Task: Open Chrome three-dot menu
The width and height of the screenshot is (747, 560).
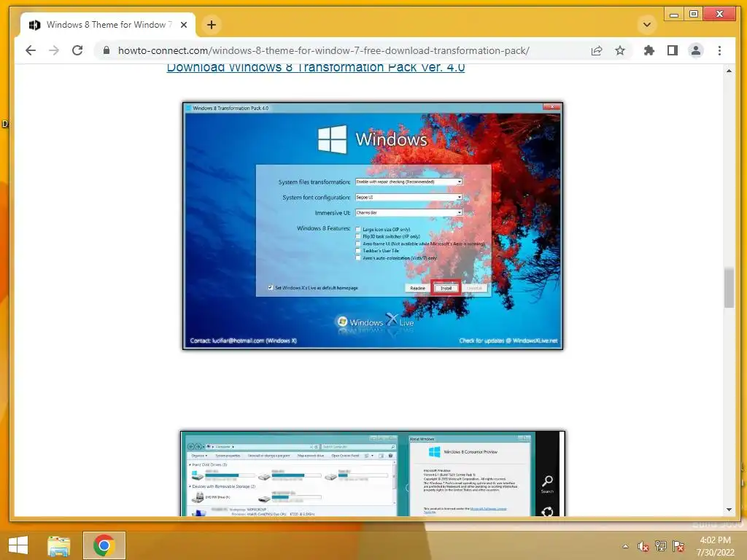Action: tap(719, 50)
